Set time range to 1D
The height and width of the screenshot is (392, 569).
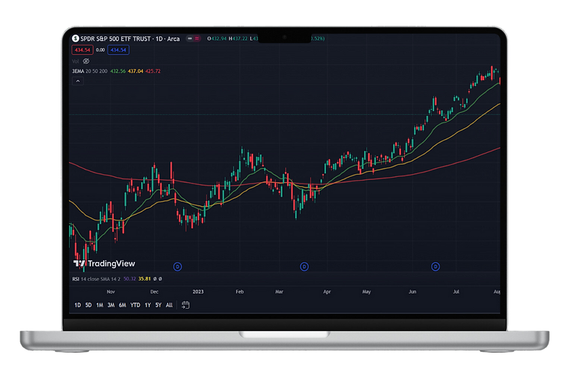click(78, 305)
